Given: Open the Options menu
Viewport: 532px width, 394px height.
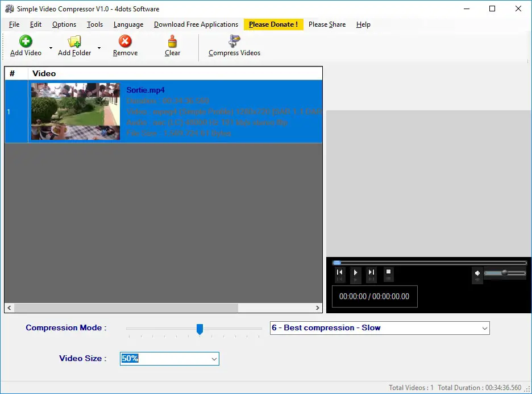Looking at the screenshot, I should [x=64, y=24].
